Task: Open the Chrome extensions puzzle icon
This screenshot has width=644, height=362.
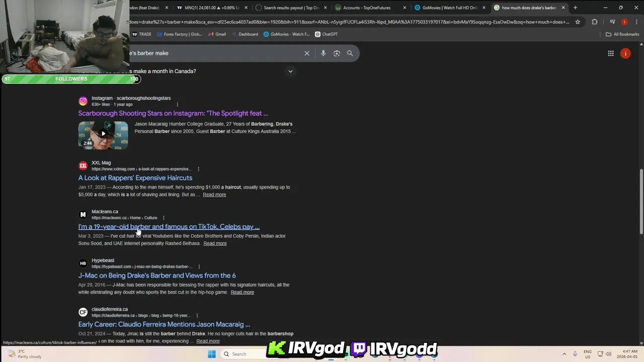Action: (x=595, y=22)
